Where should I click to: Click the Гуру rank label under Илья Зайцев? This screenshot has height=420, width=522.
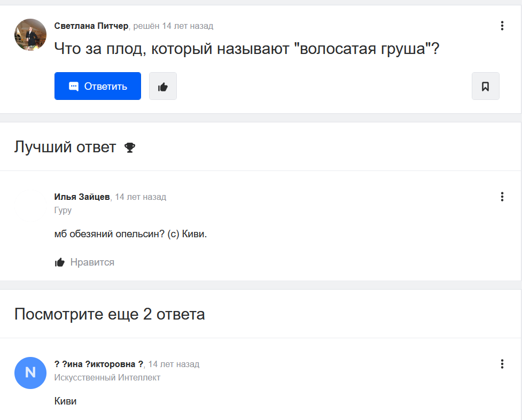[63, 210]
